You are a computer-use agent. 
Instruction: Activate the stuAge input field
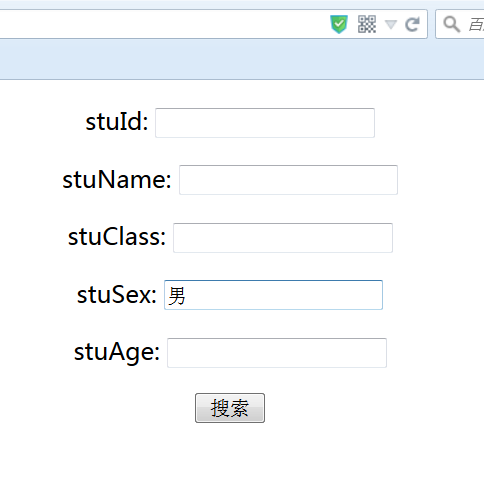[x=277, y=353]
